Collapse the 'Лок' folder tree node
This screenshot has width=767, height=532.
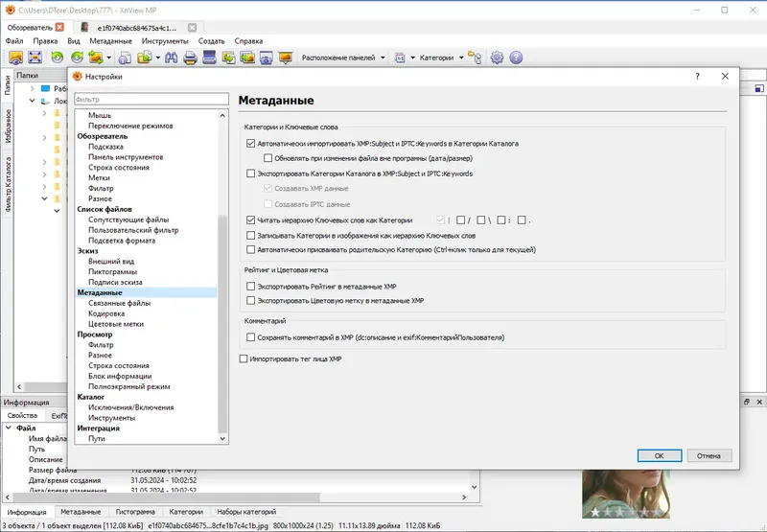pyautogui.click(x=33, y=101)
